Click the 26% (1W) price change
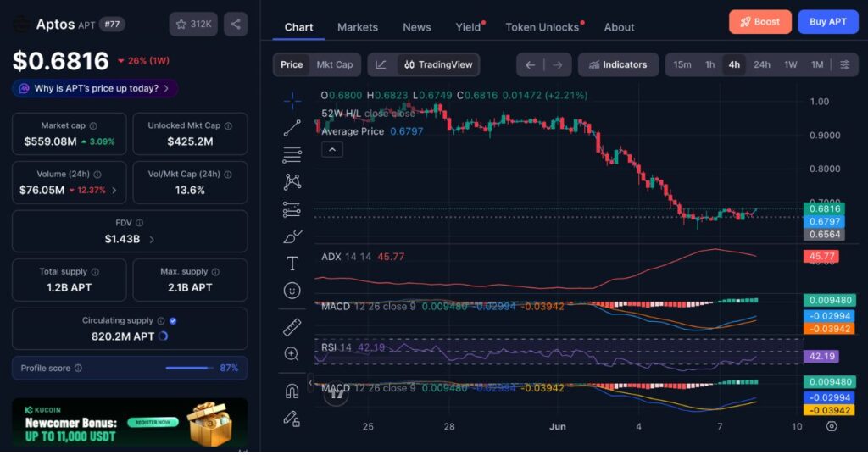The image size is (868, 455). click(x=144, y=61)
